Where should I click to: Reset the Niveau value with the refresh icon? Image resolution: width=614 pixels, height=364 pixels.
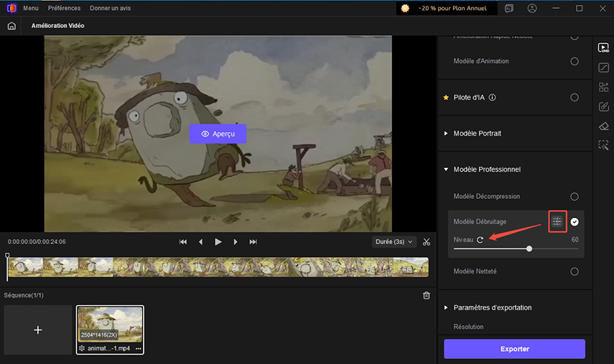[480, 239]
